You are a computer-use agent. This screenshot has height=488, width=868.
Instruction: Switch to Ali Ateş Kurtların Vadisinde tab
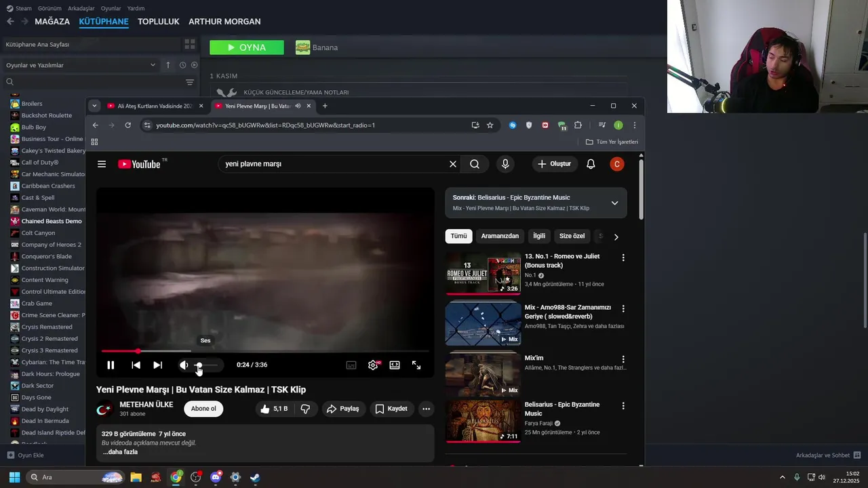[155, 106]
